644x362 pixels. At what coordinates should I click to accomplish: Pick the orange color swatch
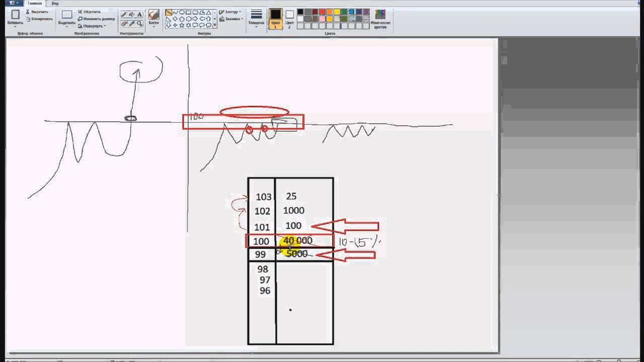330,12
